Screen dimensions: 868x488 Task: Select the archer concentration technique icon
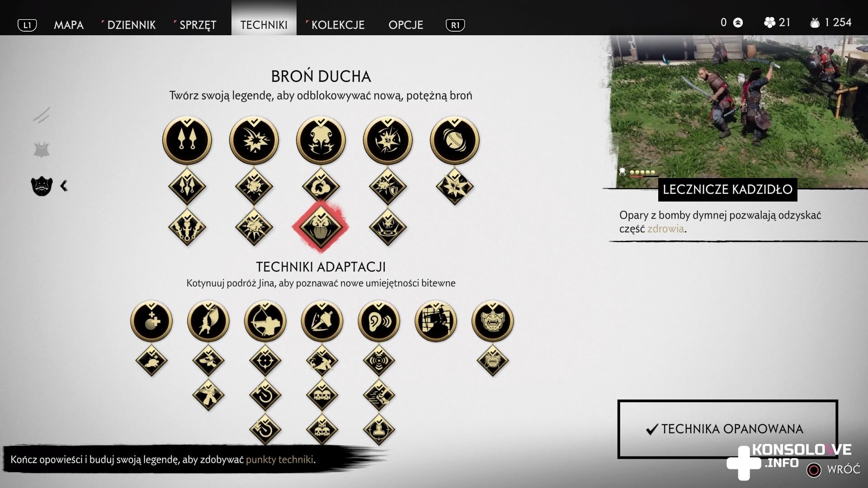[265, 321]
